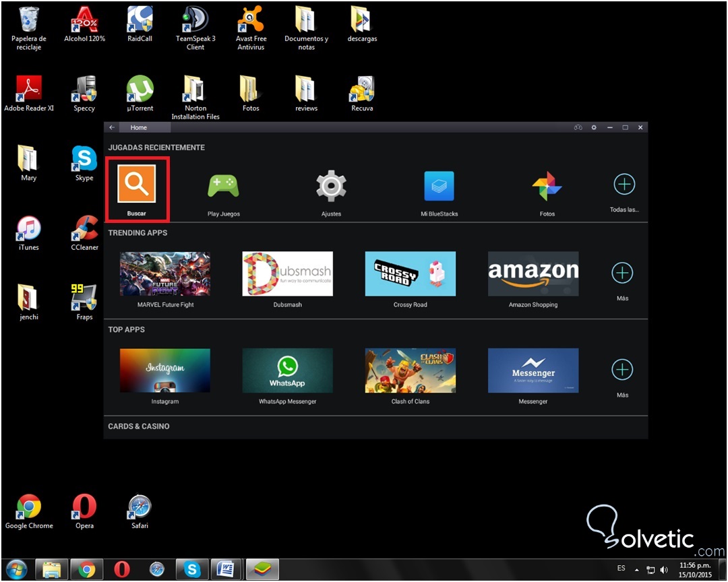Select Mary folder on desktop

point(29,164)
